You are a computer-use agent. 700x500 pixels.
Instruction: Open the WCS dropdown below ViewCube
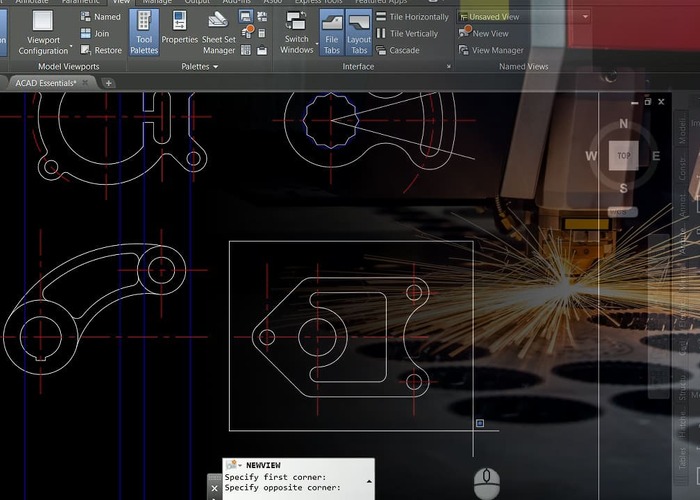622,212
